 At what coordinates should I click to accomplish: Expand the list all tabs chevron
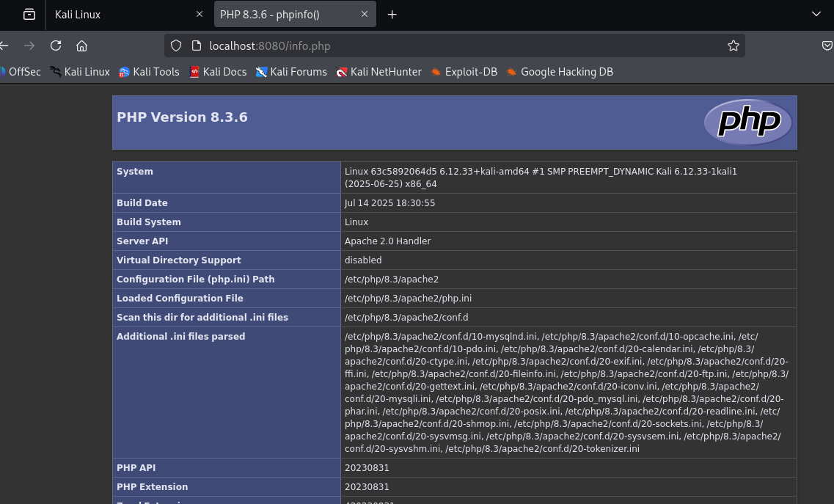816,14
